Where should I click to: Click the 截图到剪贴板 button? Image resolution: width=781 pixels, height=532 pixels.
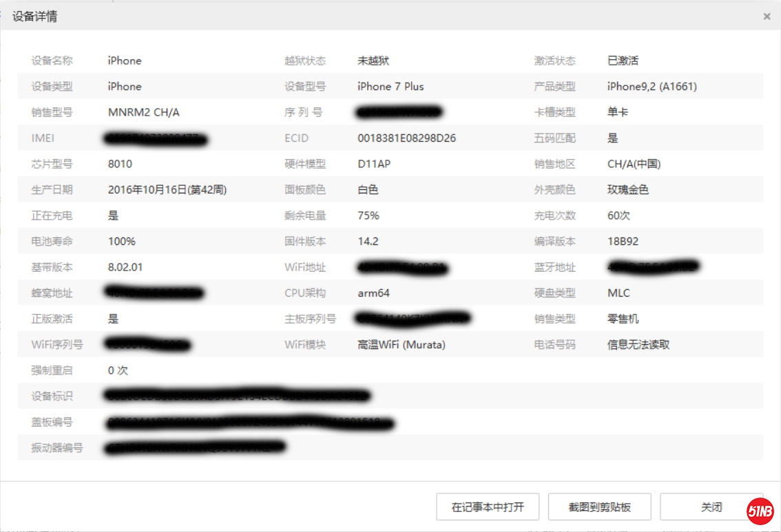600,507
